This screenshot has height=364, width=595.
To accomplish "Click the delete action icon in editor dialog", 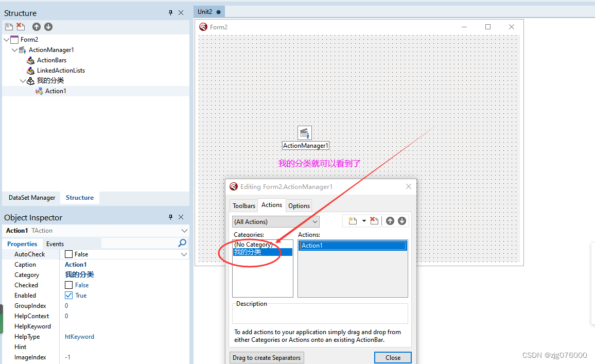I will coord(374,220).
